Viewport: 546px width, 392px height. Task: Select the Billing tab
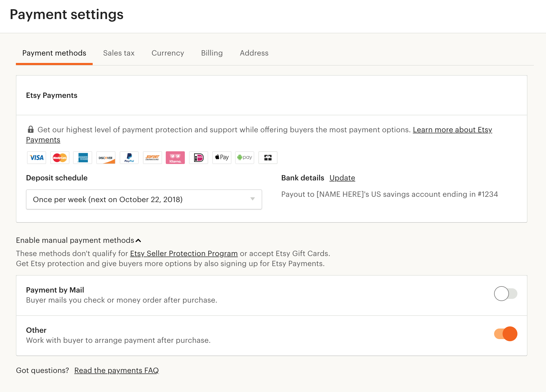(212, 53)
